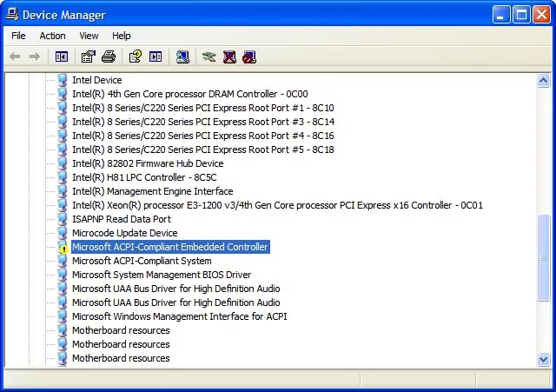Click the vertical scrollbar thumb
The width and height of the screenshot is (556, 392).
543,258
